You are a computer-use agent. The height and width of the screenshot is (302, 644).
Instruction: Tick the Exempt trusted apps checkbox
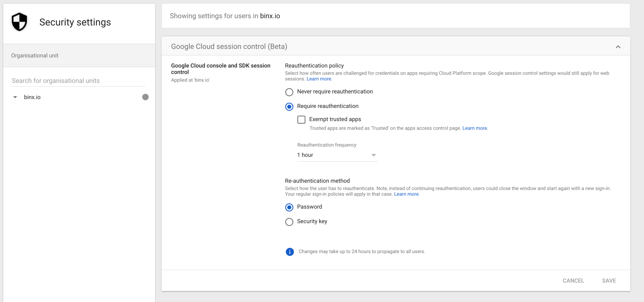click(301, 120)
